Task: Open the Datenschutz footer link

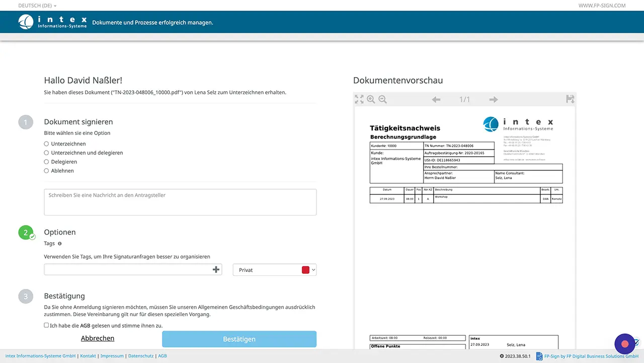Action: coord(141,356)
